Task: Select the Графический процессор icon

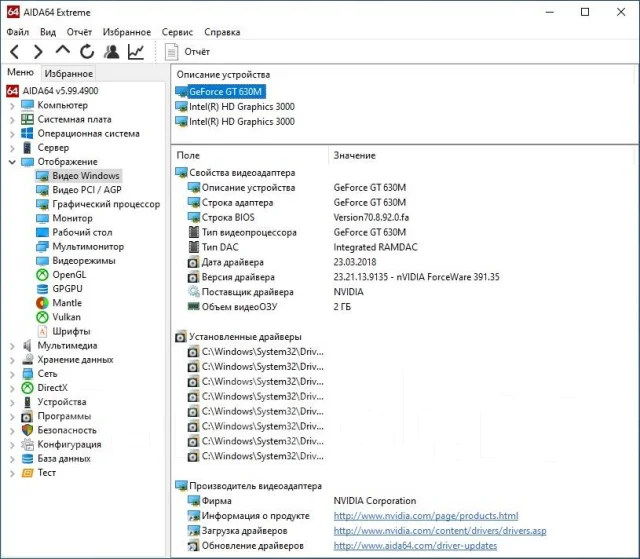Action: pyautogui.click(x=42, y=204)
